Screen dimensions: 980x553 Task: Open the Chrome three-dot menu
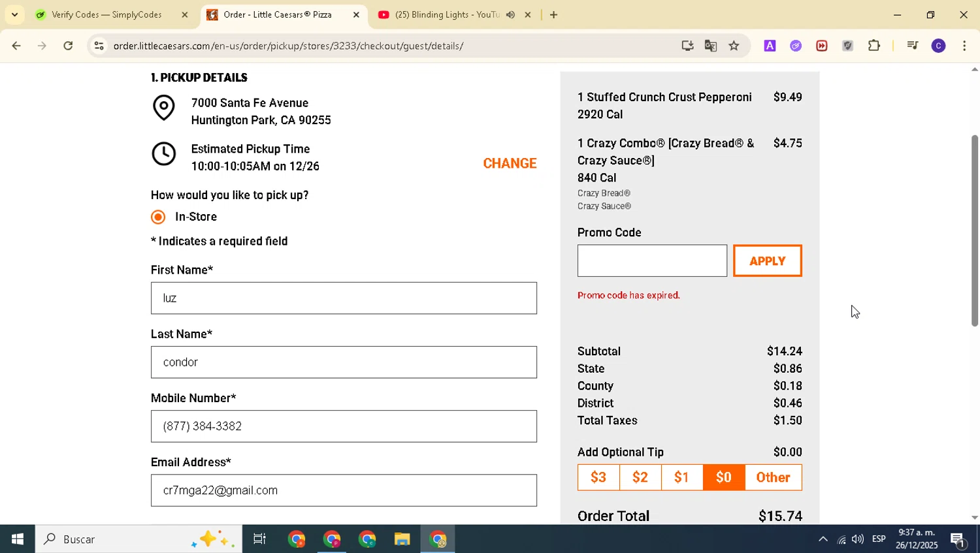(964, 46)
